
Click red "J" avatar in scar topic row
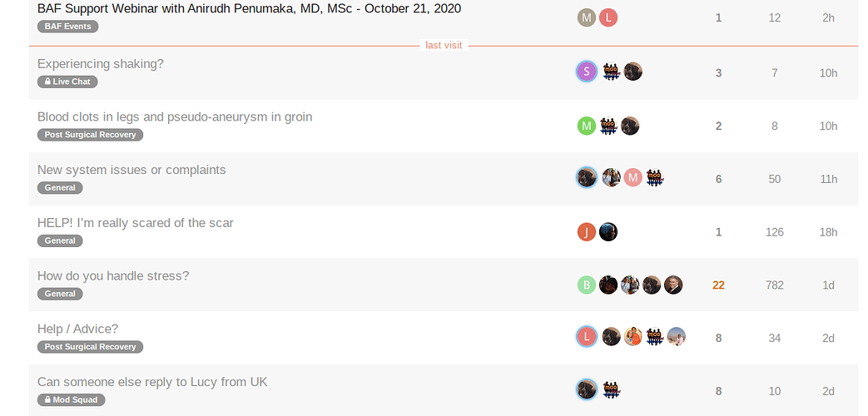pyautogui.click(x=587, y=232)
